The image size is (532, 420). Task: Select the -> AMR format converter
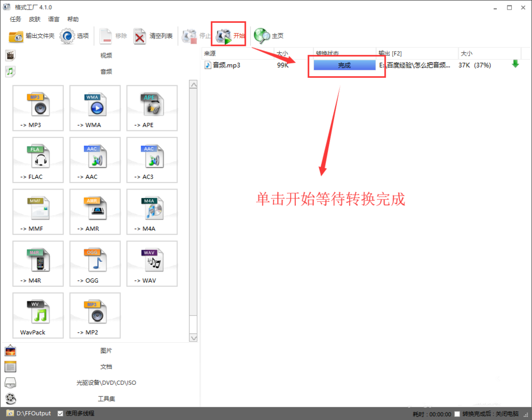point(94,211)
